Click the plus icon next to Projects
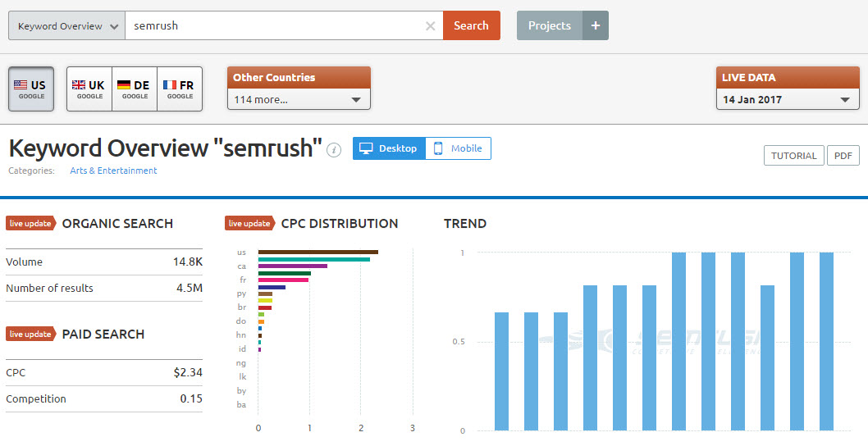 pos(595,25)
